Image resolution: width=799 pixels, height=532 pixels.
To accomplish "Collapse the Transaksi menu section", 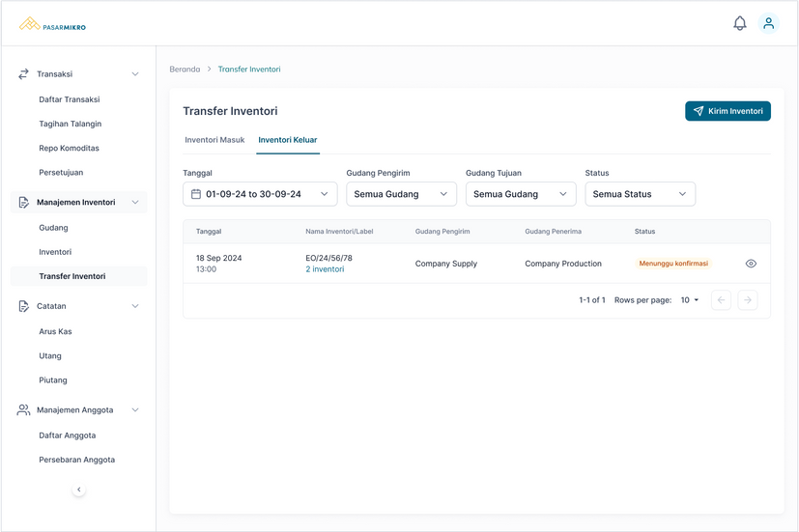I will (x=135, y=74).
